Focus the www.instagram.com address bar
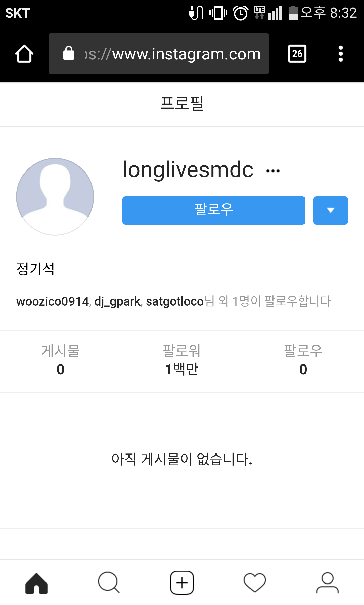The width and height of the screenshot is (364, 605). pyautogui.click(x=159, y=54)
